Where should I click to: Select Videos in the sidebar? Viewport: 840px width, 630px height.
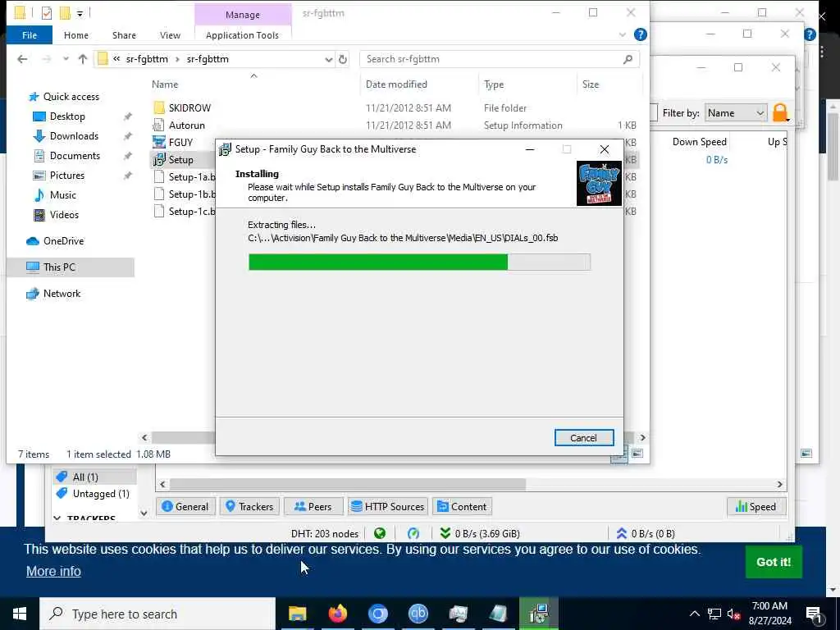[x=64, y=215]
